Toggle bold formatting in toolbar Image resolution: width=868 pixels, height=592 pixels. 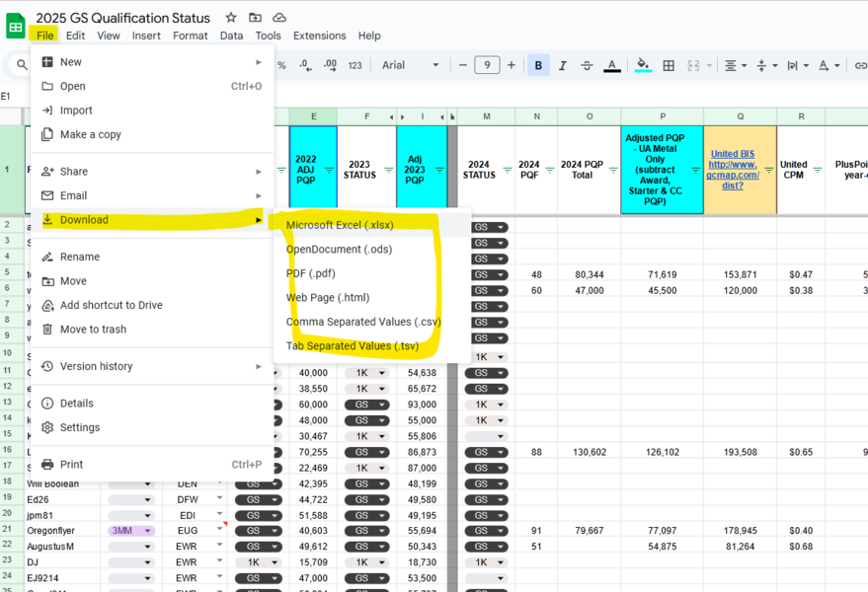538,65
